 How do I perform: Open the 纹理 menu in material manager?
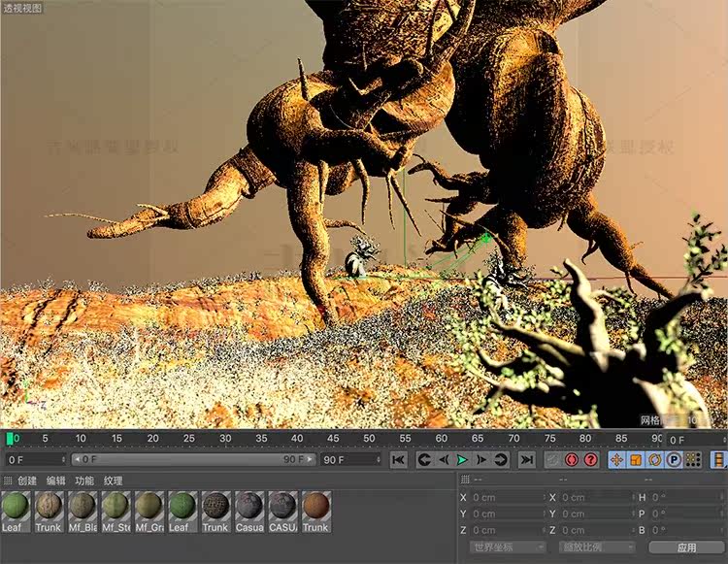[114, 481]
